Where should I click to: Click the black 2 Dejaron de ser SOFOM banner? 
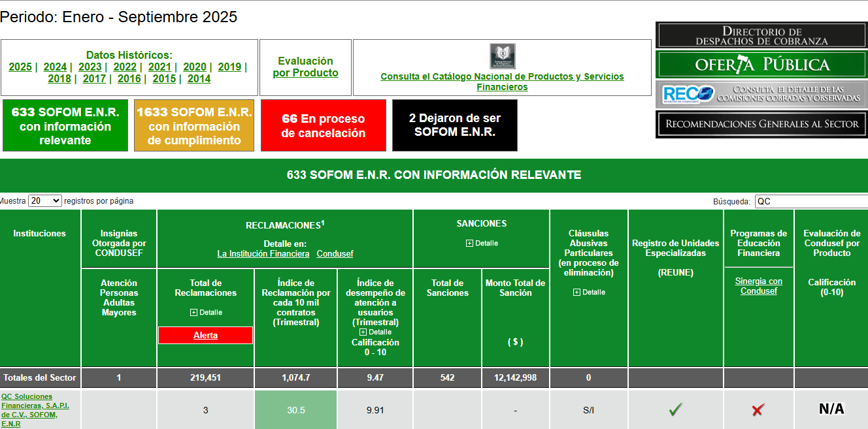coord(454,125)
